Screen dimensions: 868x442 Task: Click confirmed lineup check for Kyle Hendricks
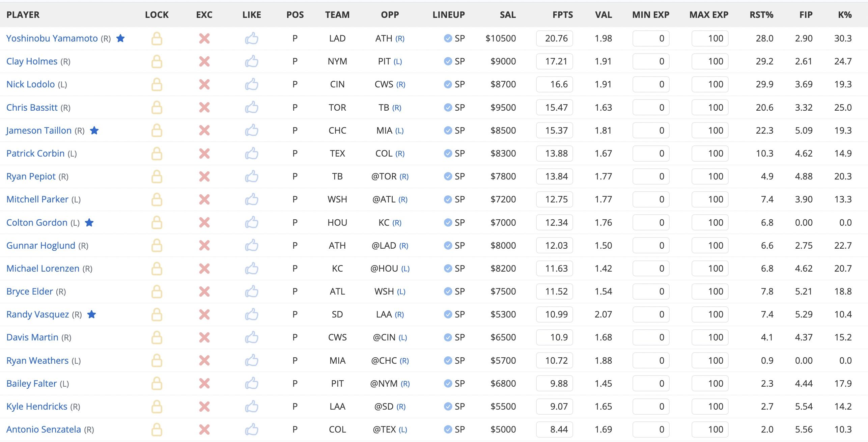coord(448,407)
